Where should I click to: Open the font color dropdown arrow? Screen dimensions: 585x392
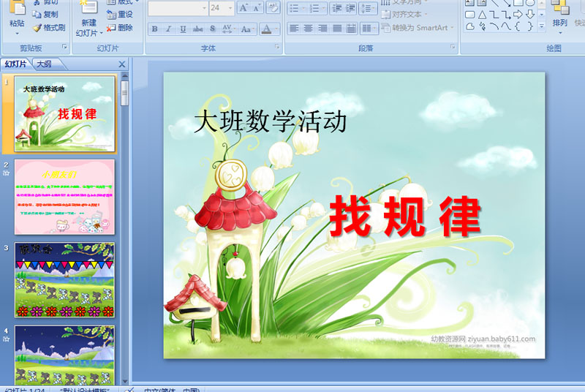[x=276, y=29]
